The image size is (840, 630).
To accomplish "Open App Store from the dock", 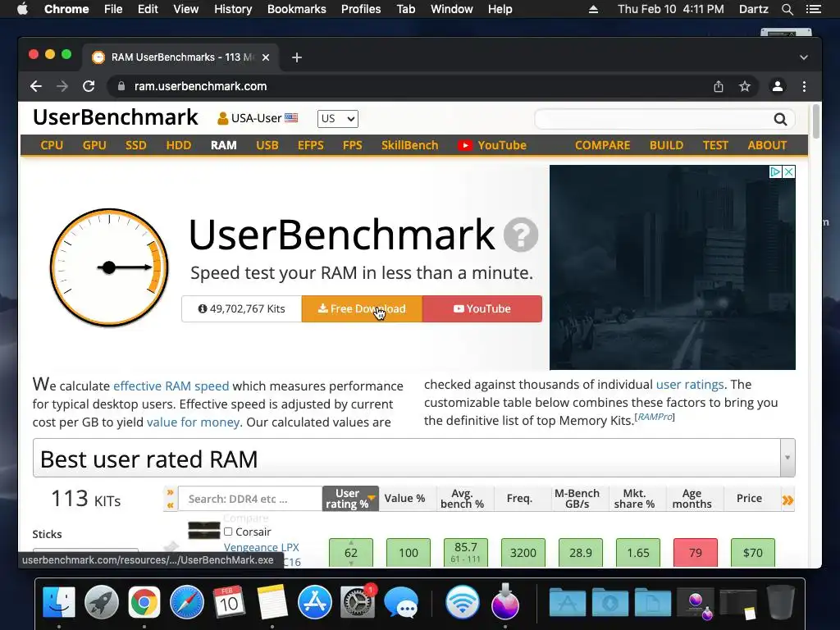I will point(314,602).
